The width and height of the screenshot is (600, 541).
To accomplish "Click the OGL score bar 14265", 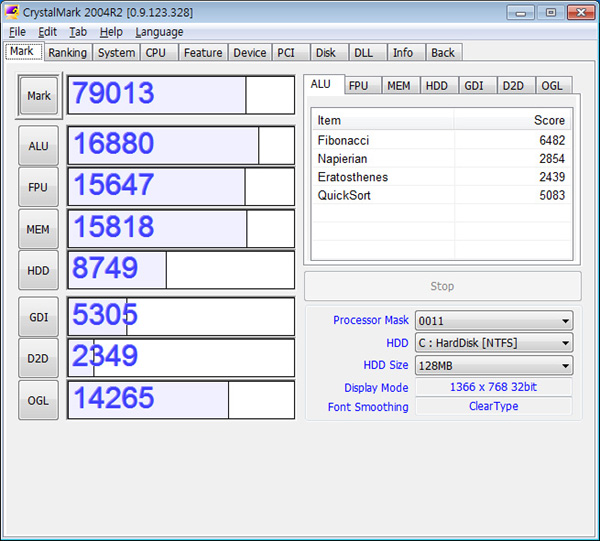I will [x=181, y=400].
